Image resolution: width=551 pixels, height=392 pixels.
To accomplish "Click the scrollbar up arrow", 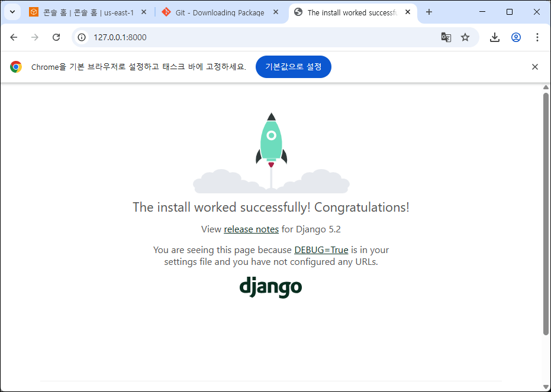I will pos(546,87).
